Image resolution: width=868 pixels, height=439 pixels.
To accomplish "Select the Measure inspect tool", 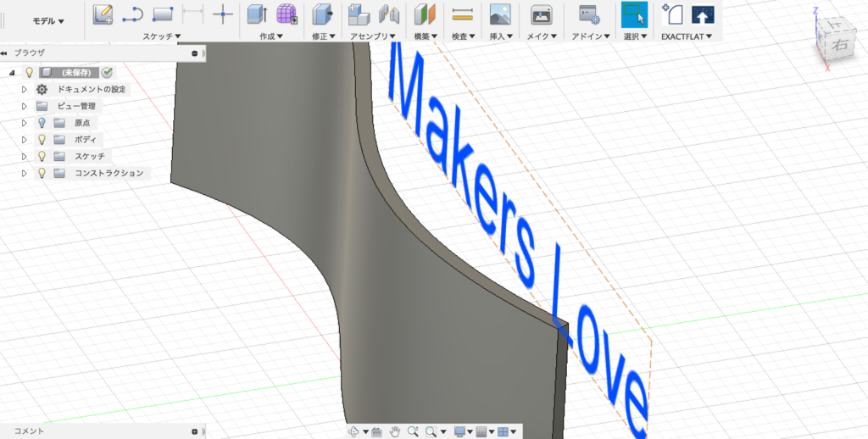I will point(462,14).
